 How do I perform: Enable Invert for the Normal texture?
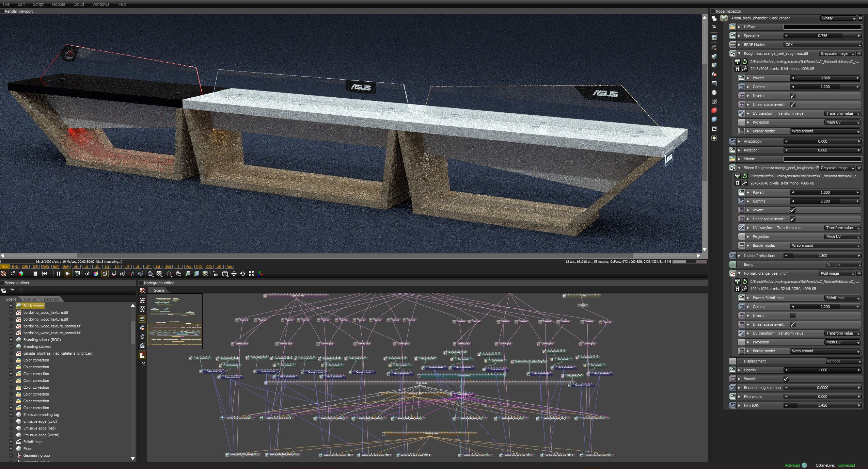pyautogui.click(x=792, y=316)
